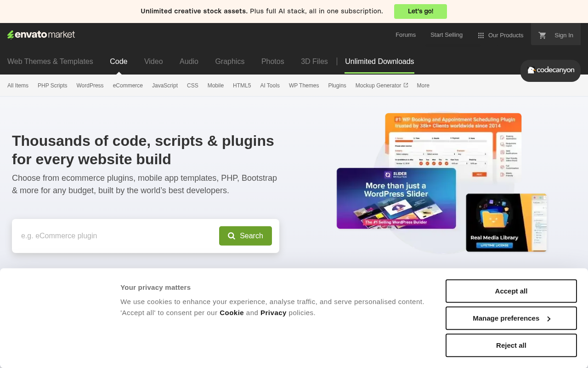This screenshot has width=588, height=368.
Task: Open the Forums link
Action: 406,35
